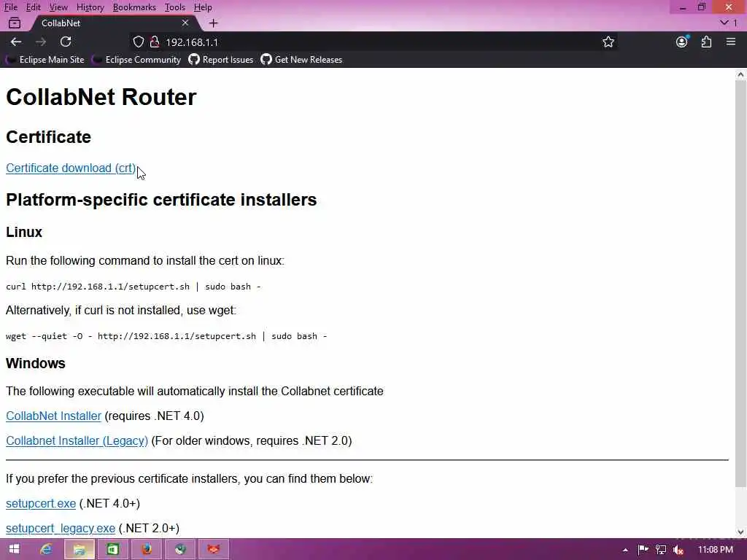Open the Edit menu
This screenshot has height=560, width=747.
pyautogui.click(x=33, y=7)
